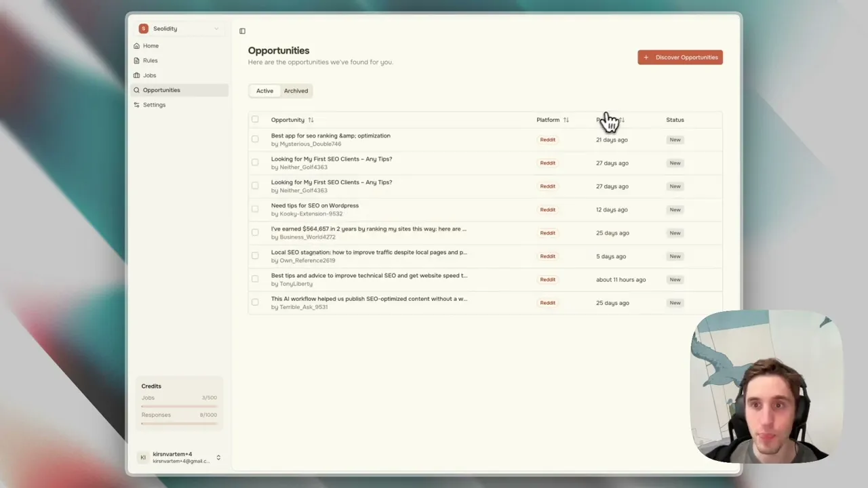This screenshot has width=868, height=488.
Task: Open 'Local SEO stagnation' opportunity
Action: pos(369,252)
